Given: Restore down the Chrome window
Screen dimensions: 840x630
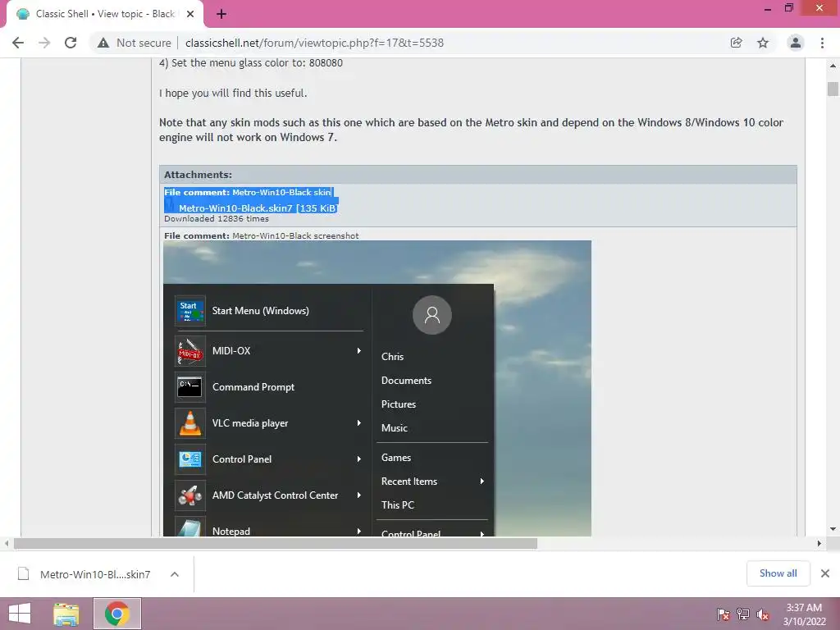Looking at the screenshot, I should [x=789, y=8].
